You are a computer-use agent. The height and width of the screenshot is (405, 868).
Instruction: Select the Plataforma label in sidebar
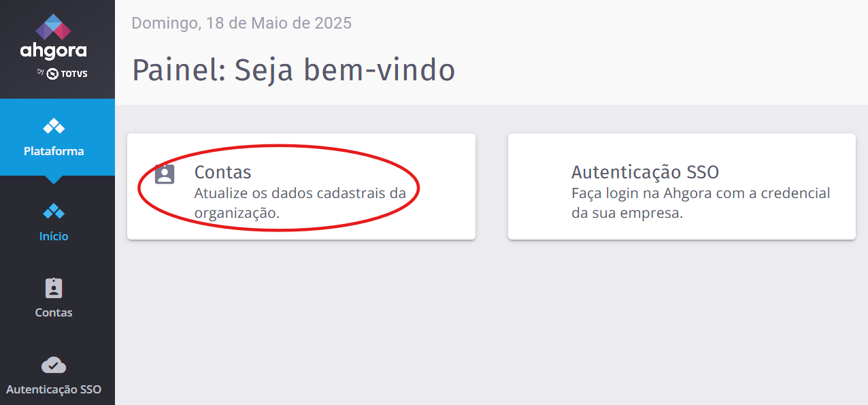54,151
